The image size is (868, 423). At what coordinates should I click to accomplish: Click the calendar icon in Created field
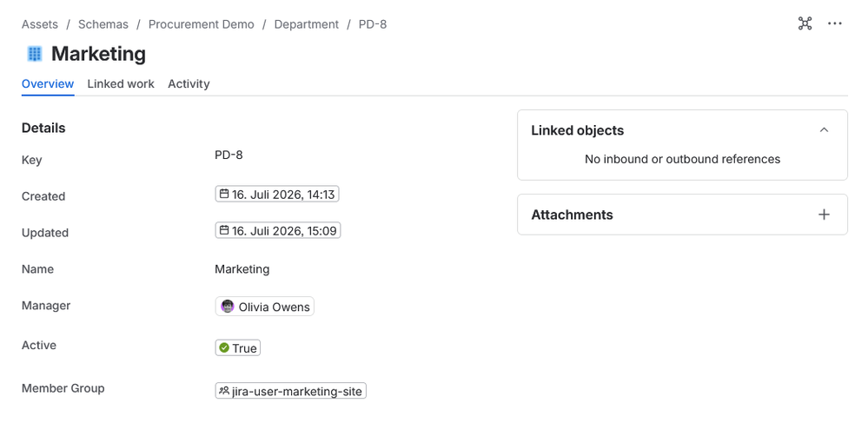pyautogui.click(x=224, y=194)
